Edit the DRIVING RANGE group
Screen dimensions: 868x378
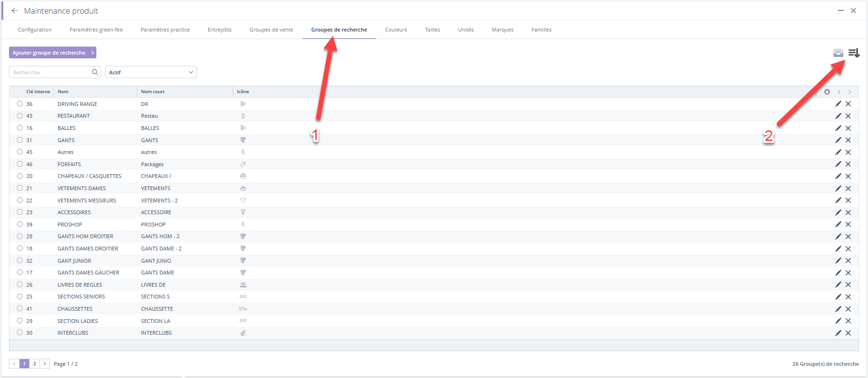[838, 104]
